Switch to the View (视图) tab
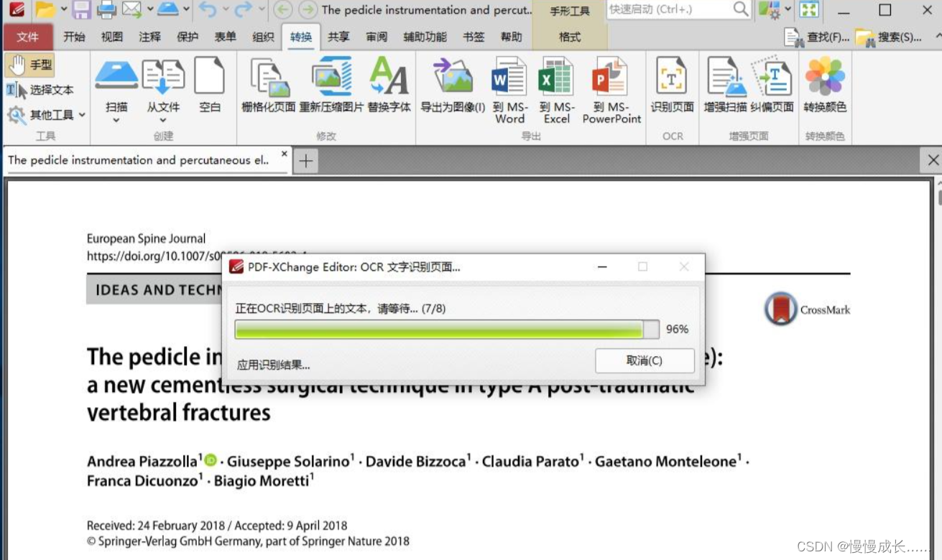 click(111, 37)
